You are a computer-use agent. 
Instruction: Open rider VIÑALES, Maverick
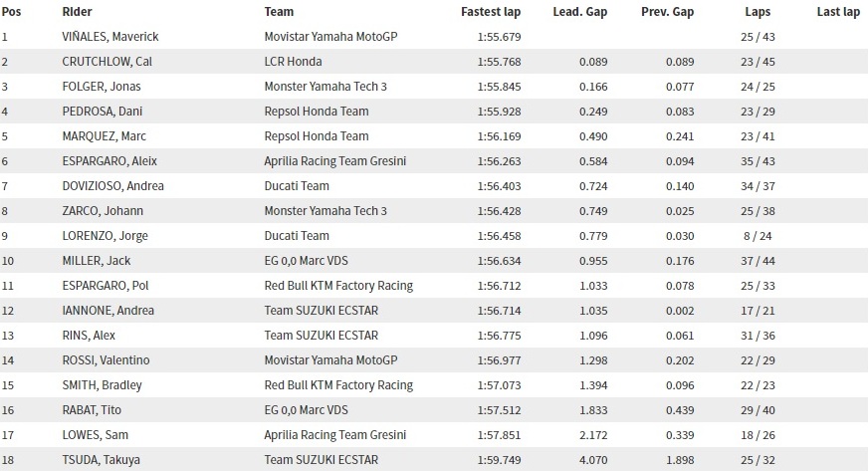(110, 37)
